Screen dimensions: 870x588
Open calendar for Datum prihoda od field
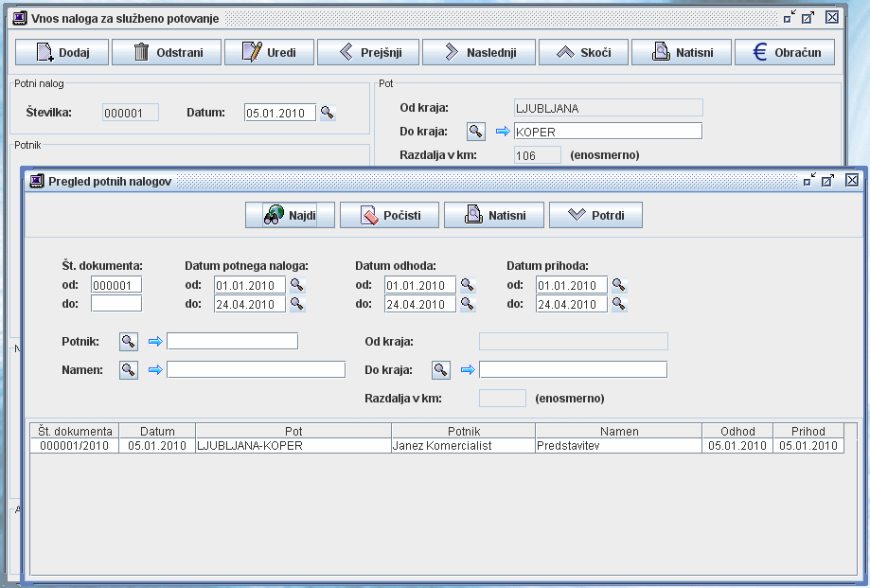pyautogui.click(x=619, y=285)
